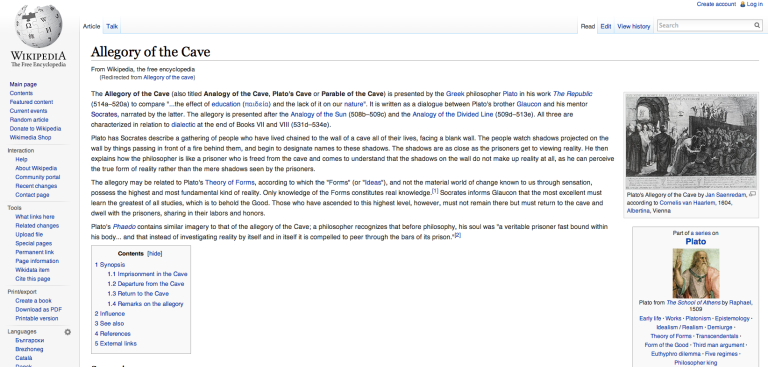Open Featured content in sidebar
Screen dimensions: 768x367
tap(31, 102)
